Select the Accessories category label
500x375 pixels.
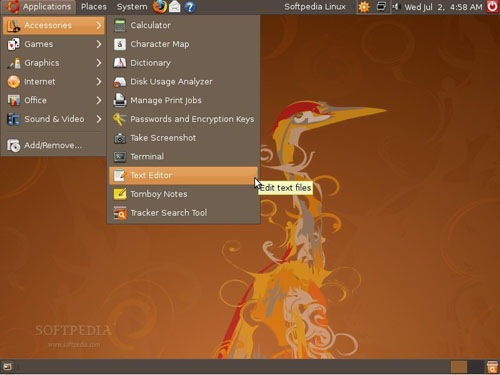48,25
